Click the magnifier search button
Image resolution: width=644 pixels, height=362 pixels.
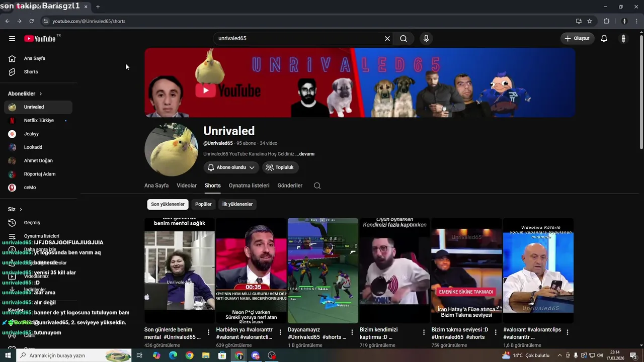tap(404, 39)
